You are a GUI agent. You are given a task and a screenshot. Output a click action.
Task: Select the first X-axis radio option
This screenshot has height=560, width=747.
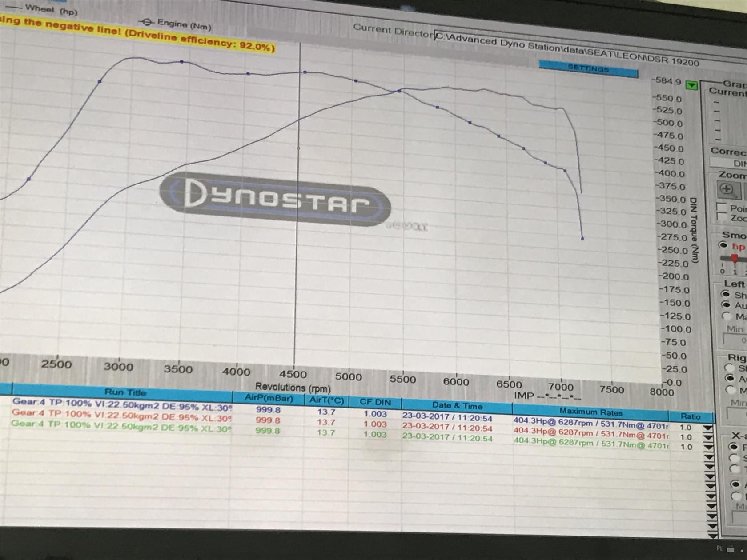tap(734, 447)
